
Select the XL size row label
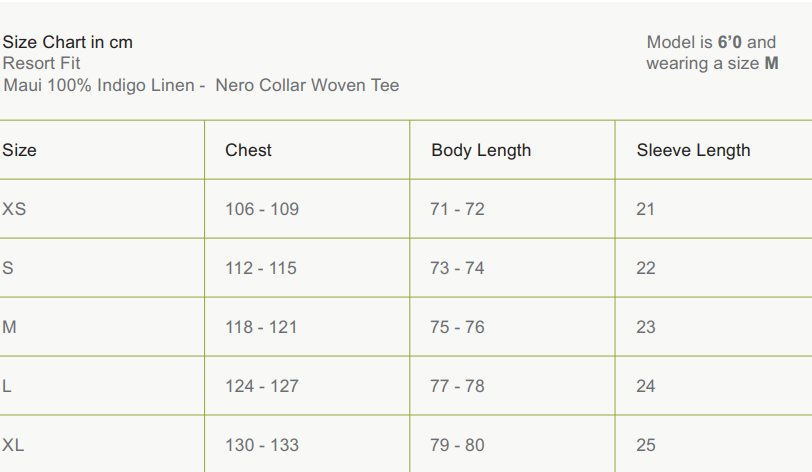pyautogui.click(x=13, y=445)
